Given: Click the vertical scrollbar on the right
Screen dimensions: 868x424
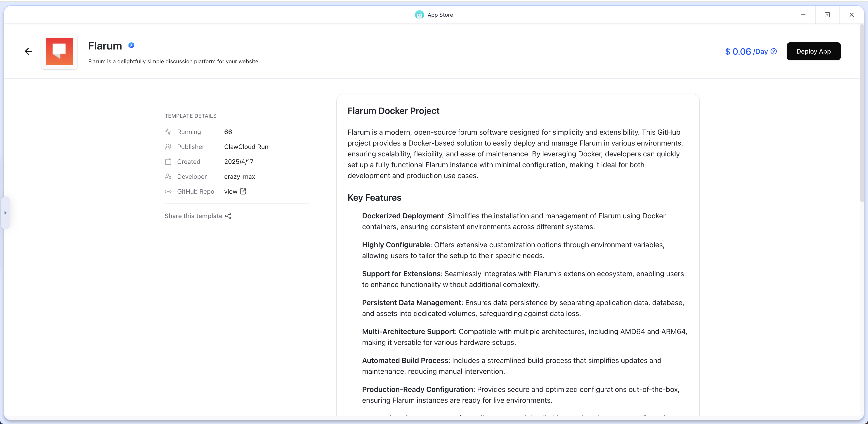Looking at the screenshot, I should 862,113.
